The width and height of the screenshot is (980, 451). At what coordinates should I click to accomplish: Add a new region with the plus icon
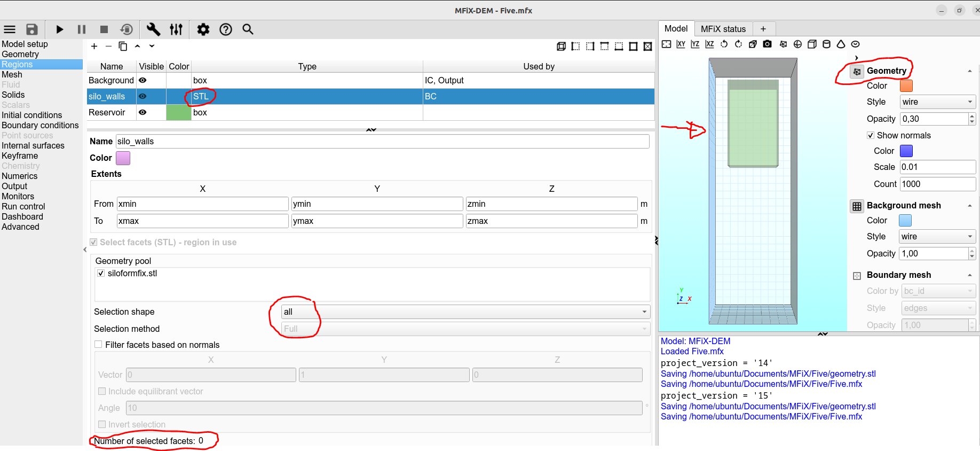(x=94, y=46)
